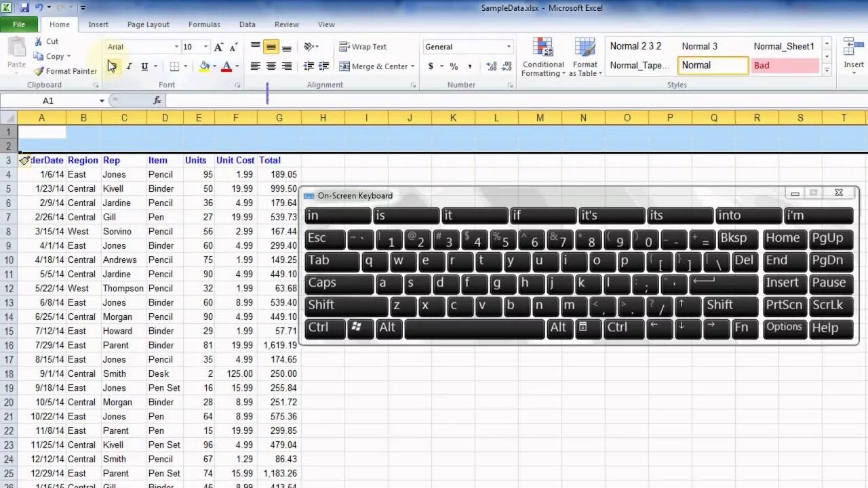Switch to the Formulas tab

(x=204, y=24)
